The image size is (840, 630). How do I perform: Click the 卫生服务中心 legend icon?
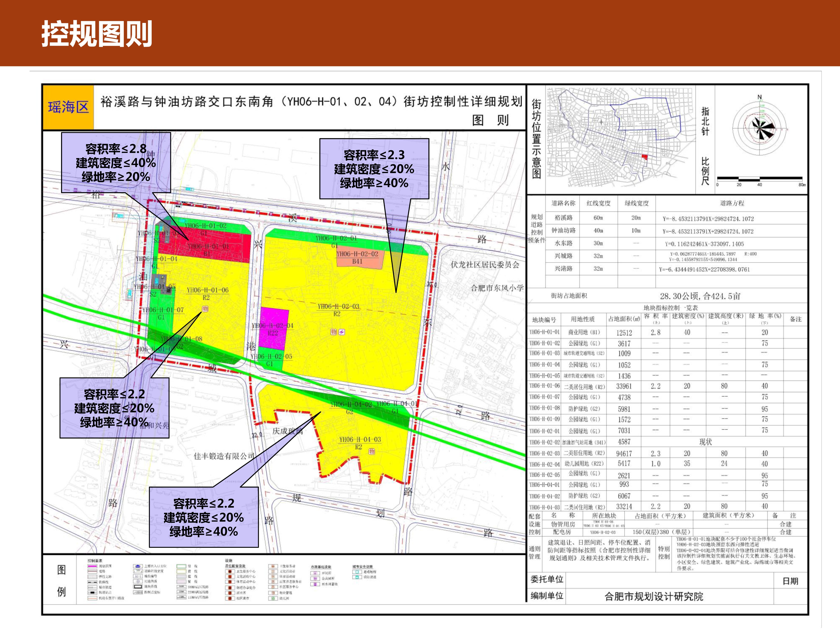tap(230, 571)
